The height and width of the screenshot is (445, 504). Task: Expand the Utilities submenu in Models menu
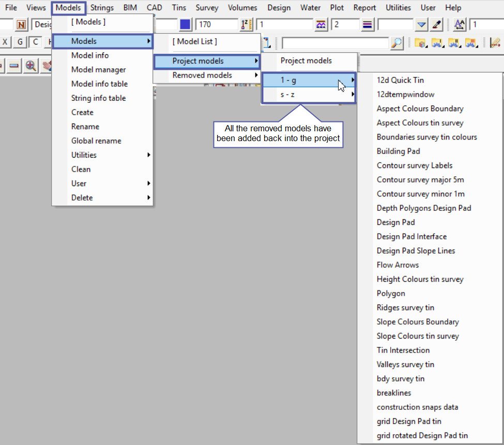[x=102, y=155]
